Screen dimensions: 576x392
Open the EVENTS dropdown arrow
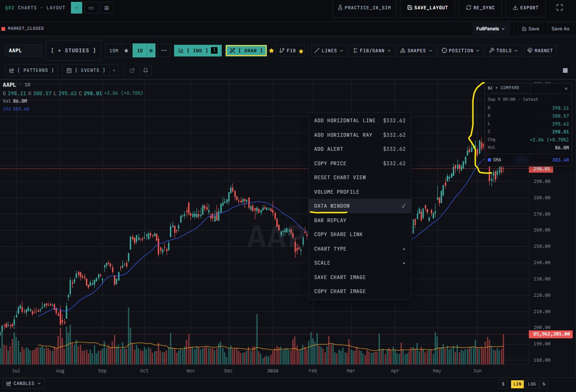tap(114, 70)
